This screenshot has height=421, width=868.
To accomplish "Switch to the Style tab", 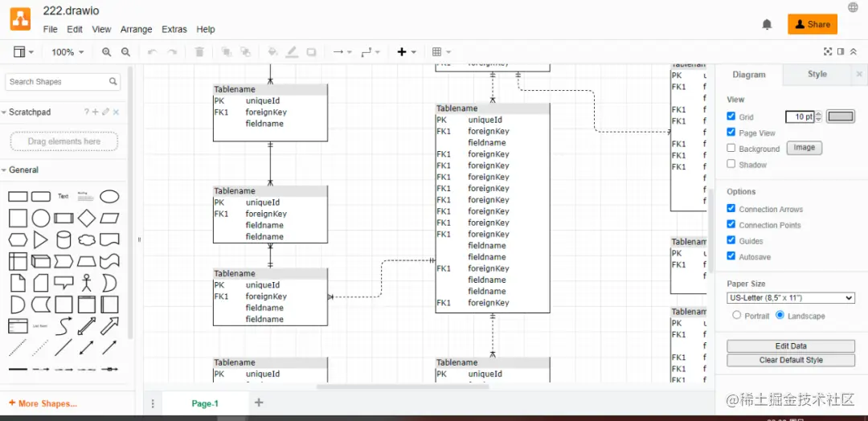I will tap(817, 74).
